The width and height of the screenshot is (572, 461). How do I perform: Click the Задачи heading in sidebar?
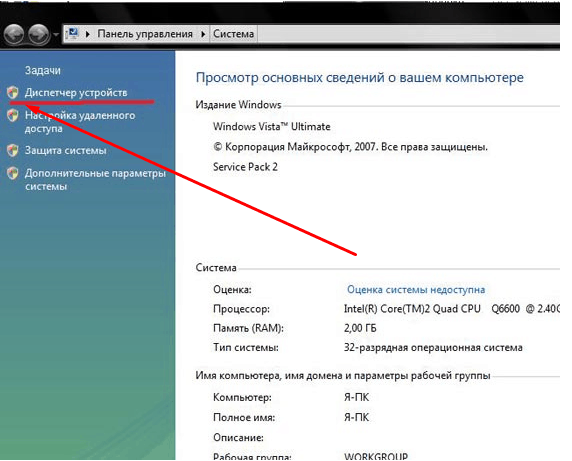click(x=43, y=70)
